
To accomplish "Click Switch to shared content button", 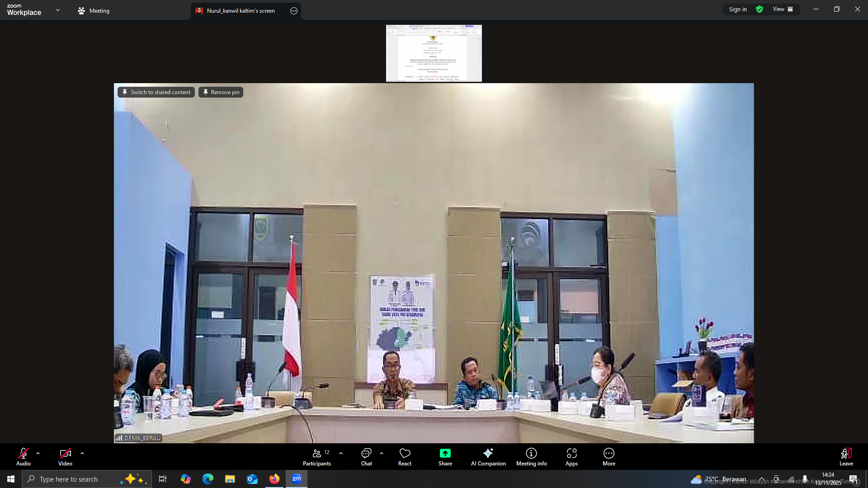I will click(x=156, y=92).
